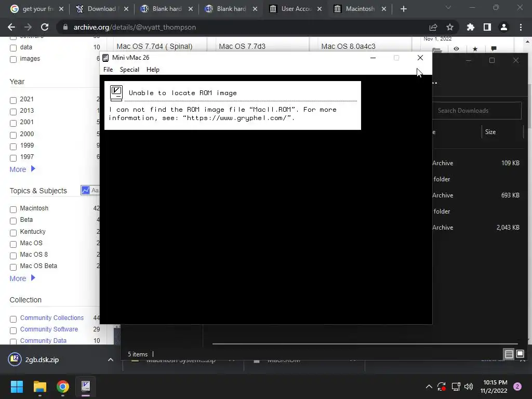Check the Kentucky topic filter

click(x=13, y=233)
